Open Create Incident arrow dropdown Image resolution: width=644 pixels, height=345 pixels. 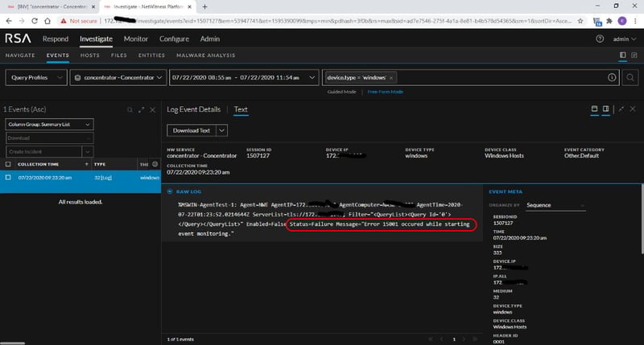pyautogui.click(x=88, y=152)
